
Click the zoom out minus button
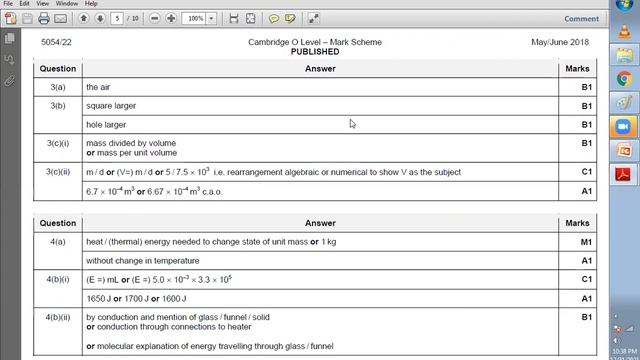(154, 18)
